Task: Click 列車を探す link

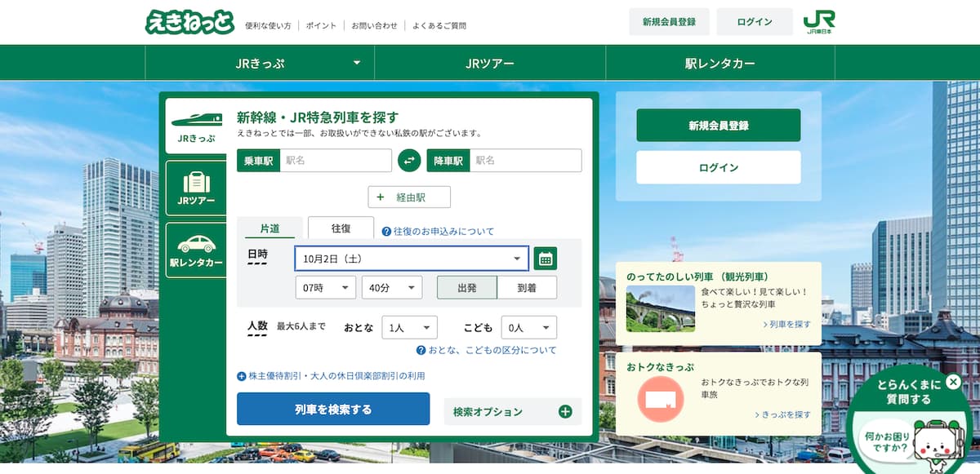Action: (788, 324)
